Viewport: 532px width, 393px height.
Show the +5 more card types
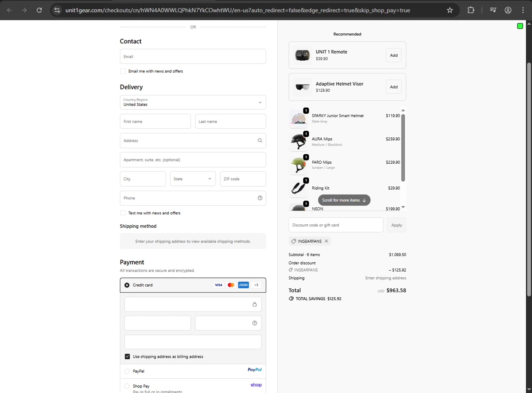coord(256,285)
